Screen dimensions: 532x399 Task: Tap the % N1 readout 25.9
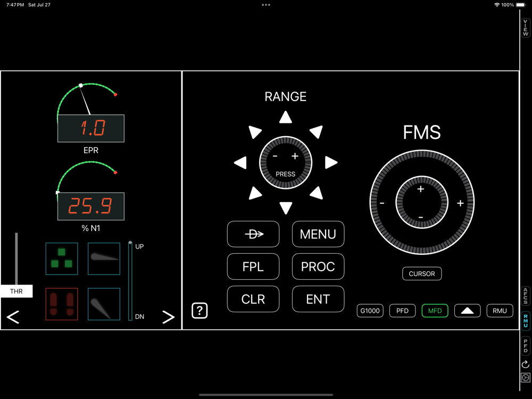tap(91, 206)
